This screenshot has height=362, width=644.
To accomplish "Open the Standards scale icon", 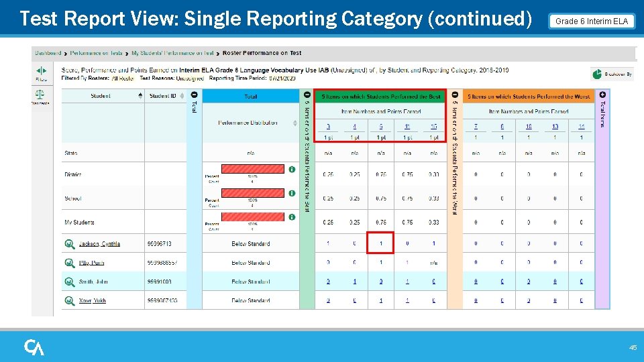I will [40, 95].
